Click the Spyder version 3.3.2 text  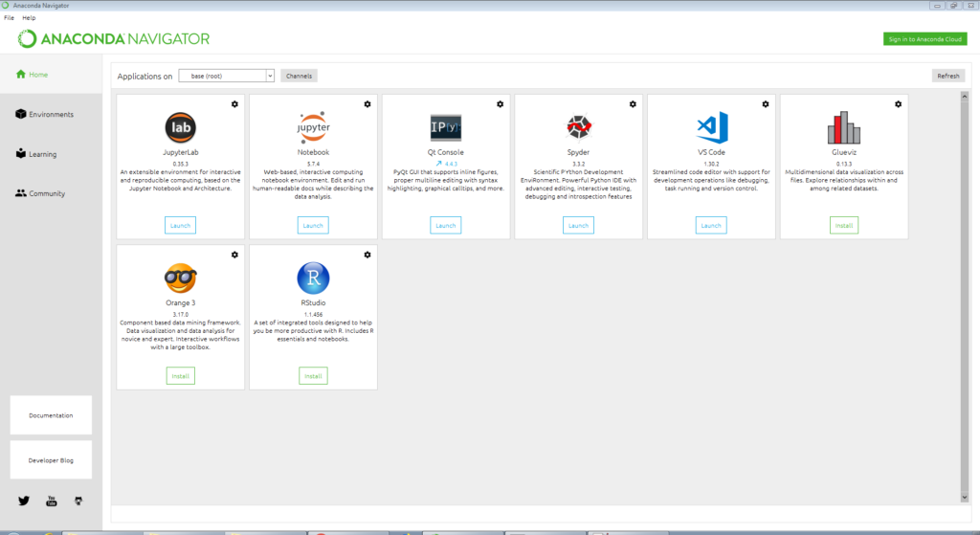pyautogui.click(x=579, y=164)
